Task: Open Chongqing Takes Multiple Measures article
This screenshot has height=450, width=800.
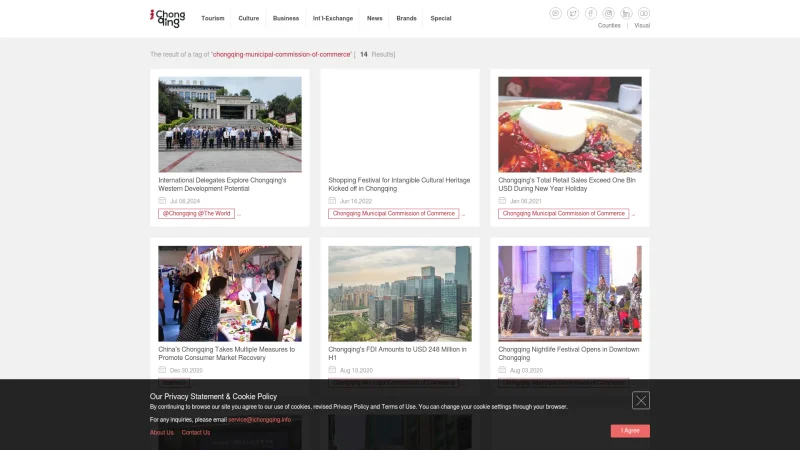Action: click(227, 354)
